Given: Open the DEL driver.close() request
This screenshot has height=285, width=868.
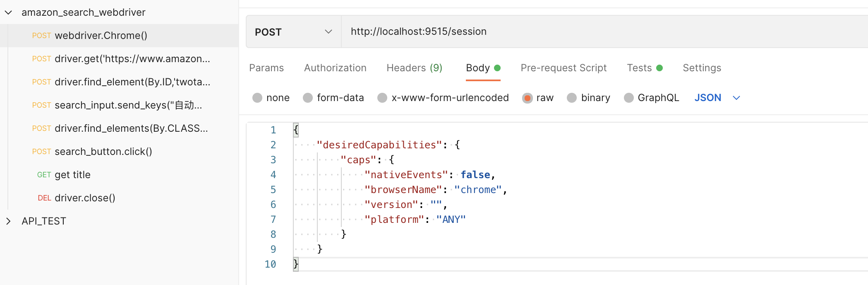Looking at the screenshot, I should click(85, 198).
